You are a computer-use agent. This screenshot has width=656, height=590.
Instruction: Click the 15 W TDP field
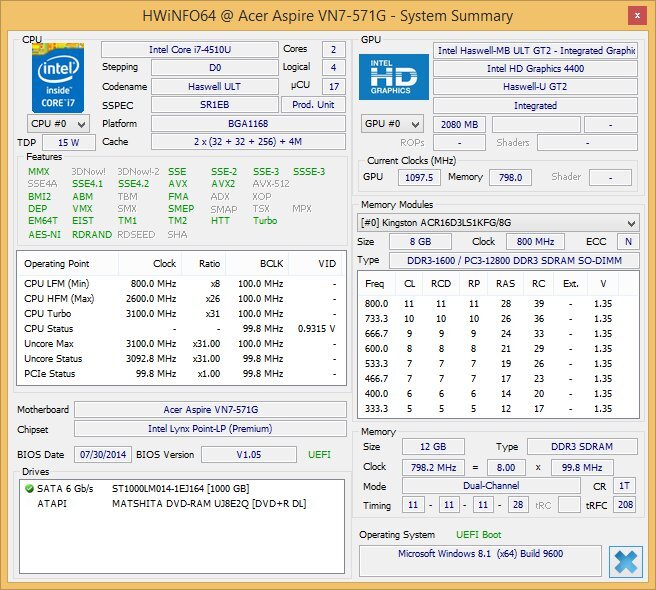[69, 142]
